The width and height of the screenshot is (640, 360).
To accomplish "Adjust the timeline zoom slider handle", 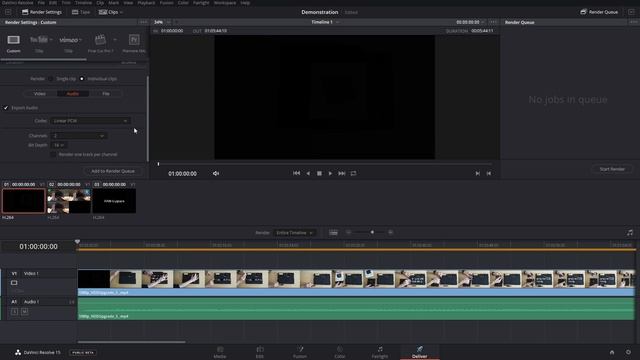I will pos(372,232).
